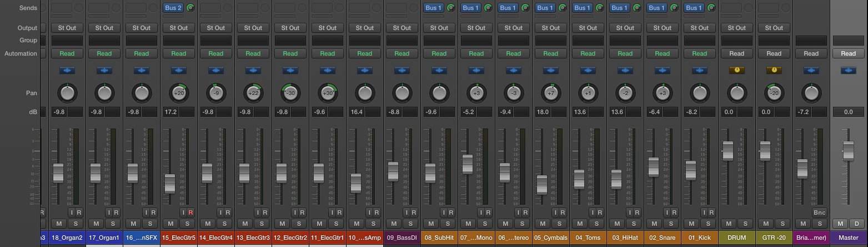Screen dimensions: 868x247
Task: Click the Bus 2 send level knob on 15_ElecGtr5
Action: (190, 8)
